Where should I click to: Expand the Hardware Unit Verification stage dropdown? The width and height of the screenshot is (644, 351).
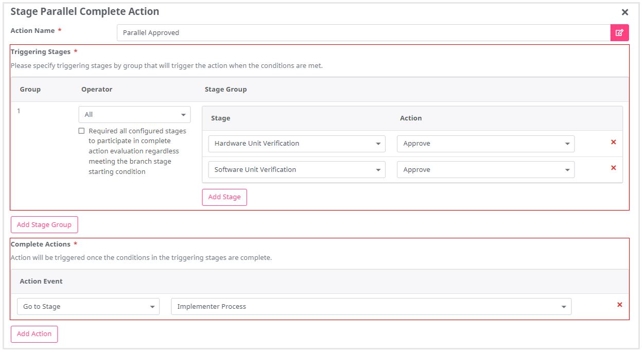297,144
